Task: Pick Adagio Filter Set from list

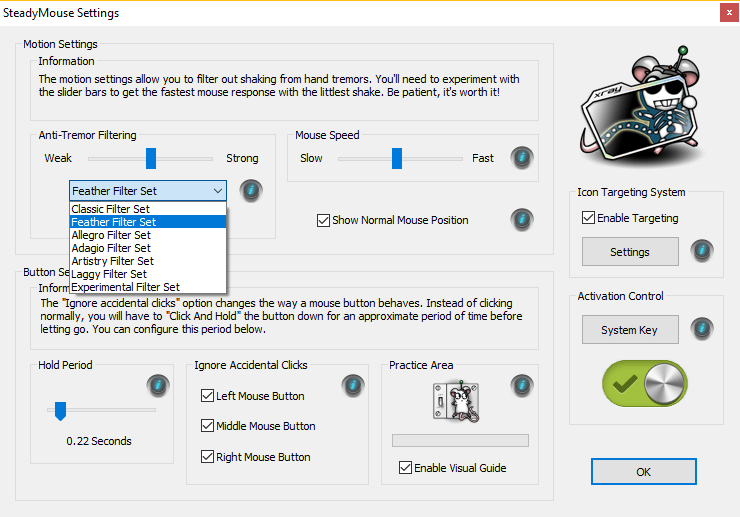Action: [111, 248]
